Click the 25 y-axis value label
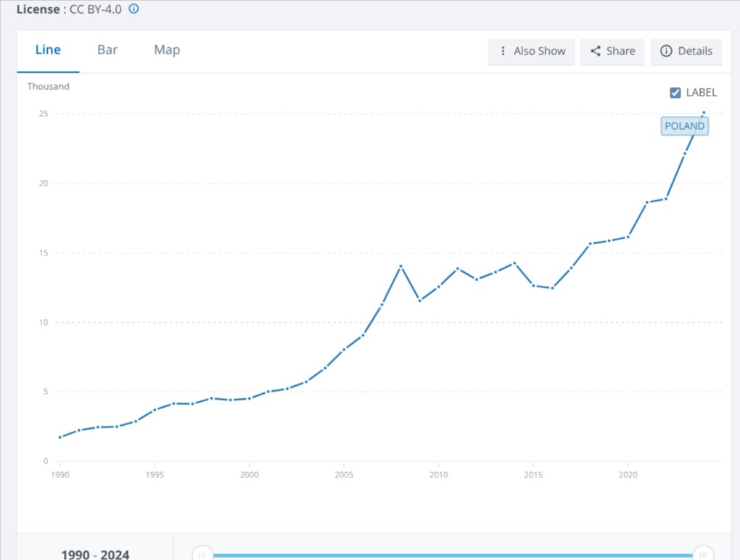The image size is (740, 560). point(44,114)
